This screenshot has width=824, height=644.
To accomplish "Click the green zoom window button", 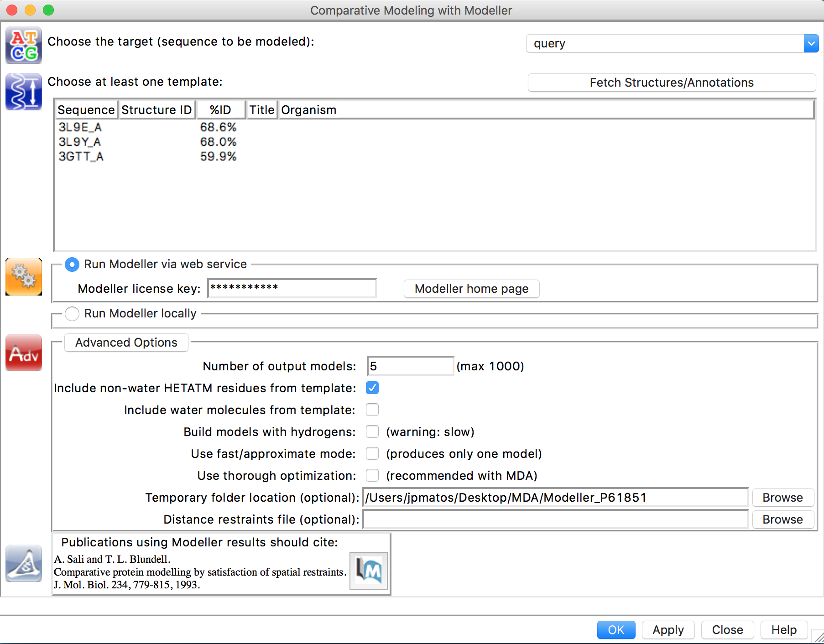I will (x=48, y=10).
